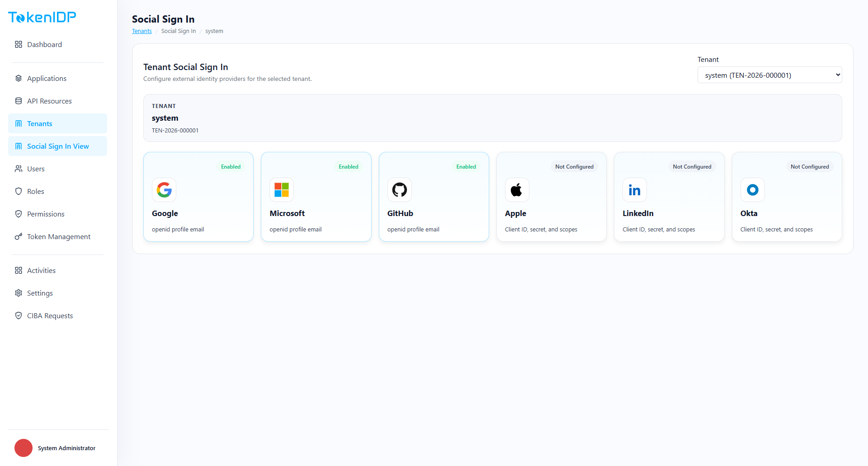Click the Activities grid icon
The height and width of the screenshot is (466, 868).
tap(19, 270)
